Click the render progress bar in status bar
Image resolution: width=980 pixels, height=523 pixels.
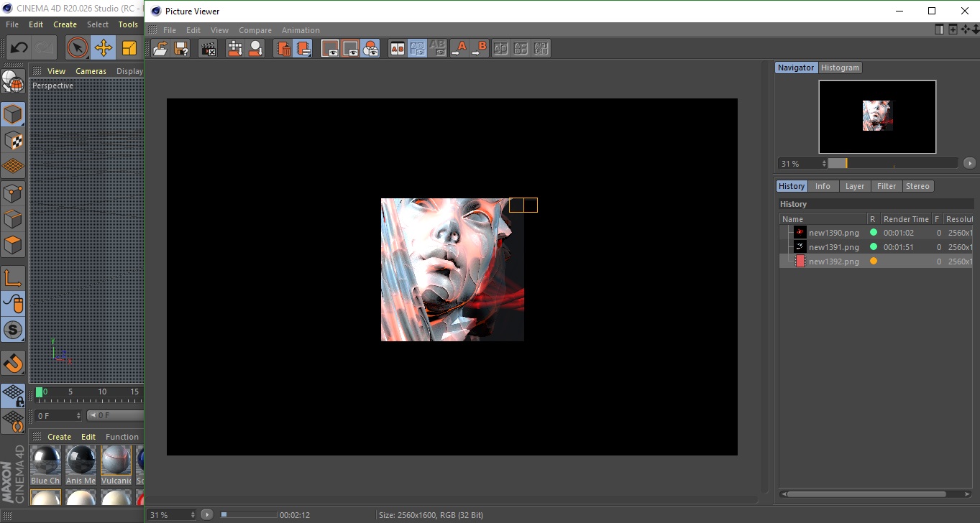248,514
